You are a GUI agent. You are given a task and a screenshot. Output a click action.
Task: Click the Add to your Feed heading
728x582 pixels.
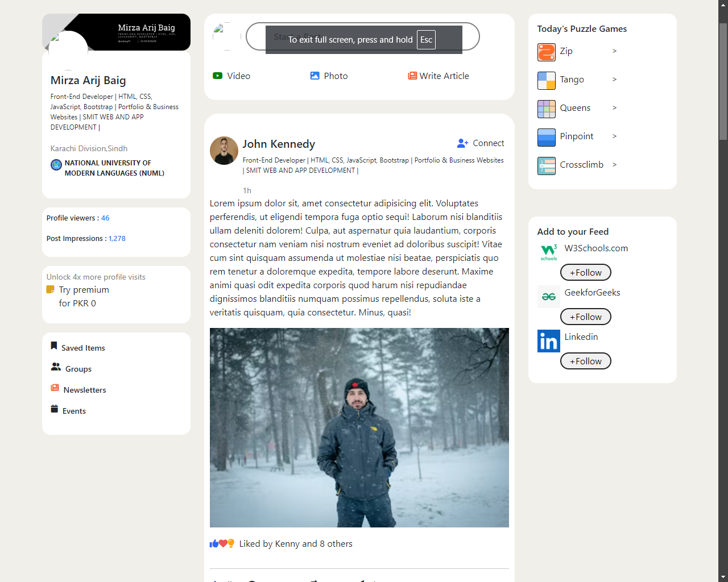[x=573, y=231]
